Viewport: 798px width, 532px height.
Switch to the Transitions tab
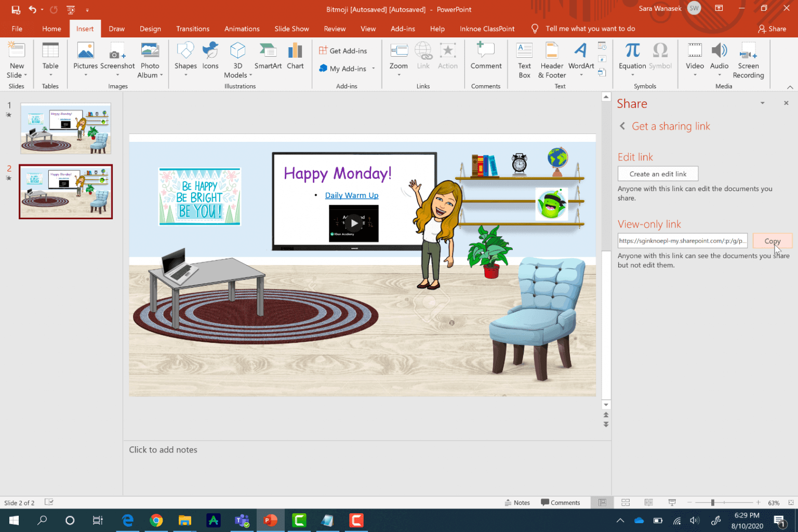pos(192,29)
